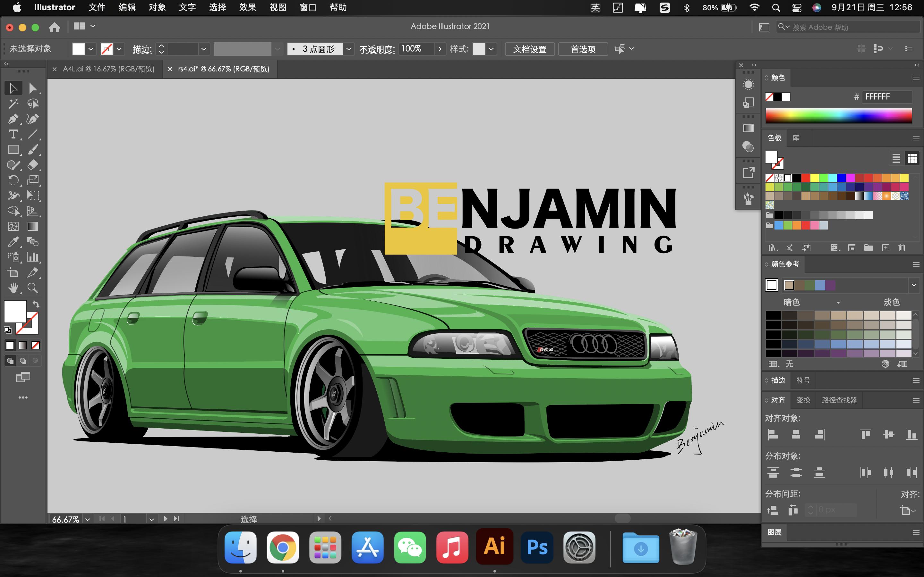
Task: Select the Rotate tool
Action: tap(13, 180)
